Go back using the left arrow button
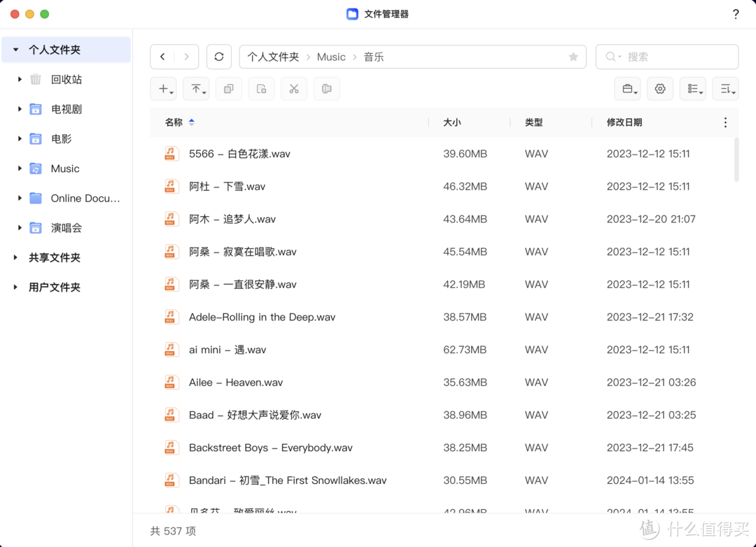Image resolution: width=756 pixels, height=547 pixels. pos(162,57)
